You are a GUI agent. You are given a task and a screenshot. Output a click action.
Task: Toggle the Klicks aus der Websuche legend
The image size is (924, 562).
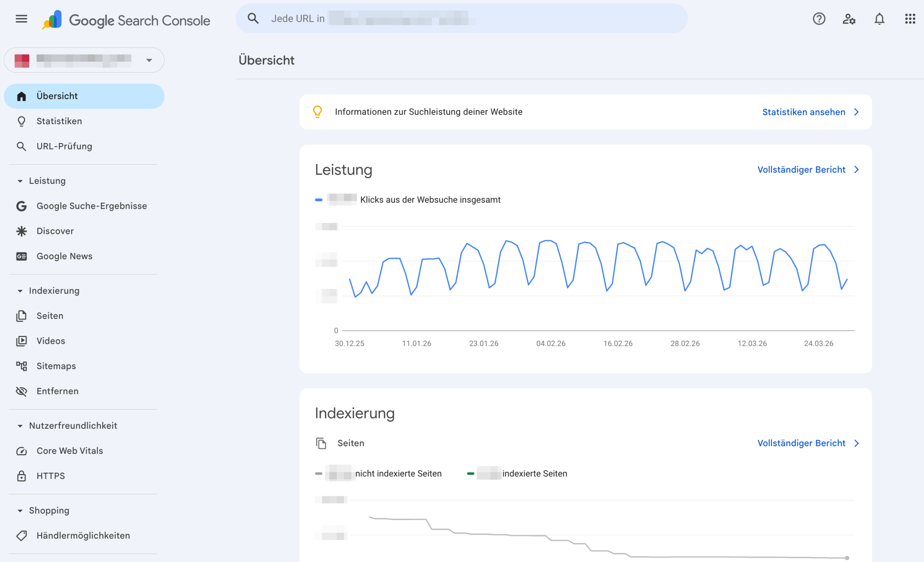pos(408,200)
